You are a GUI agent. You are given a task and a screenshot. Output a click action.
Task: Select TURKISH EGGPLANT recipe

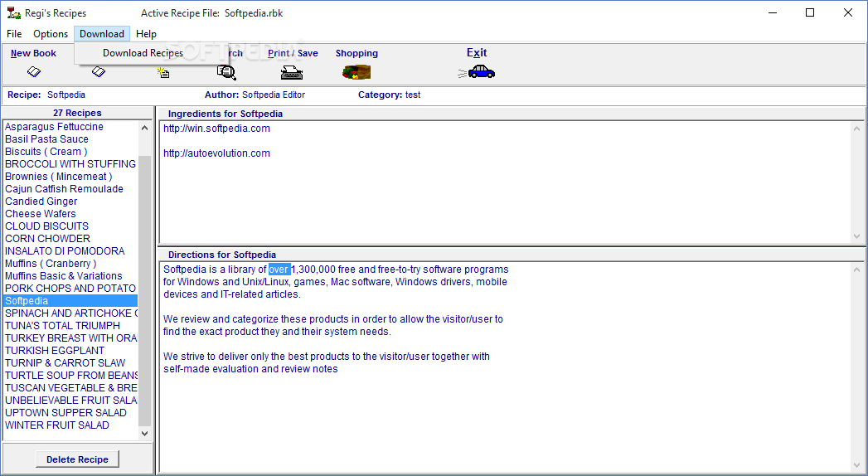70,351
